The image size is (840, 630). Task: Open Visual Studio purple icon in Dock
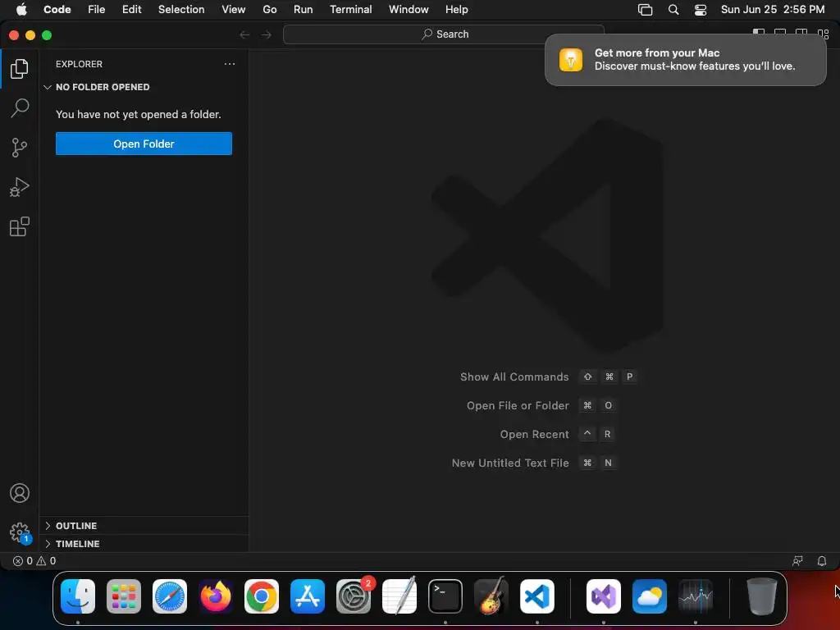[604, 596]
